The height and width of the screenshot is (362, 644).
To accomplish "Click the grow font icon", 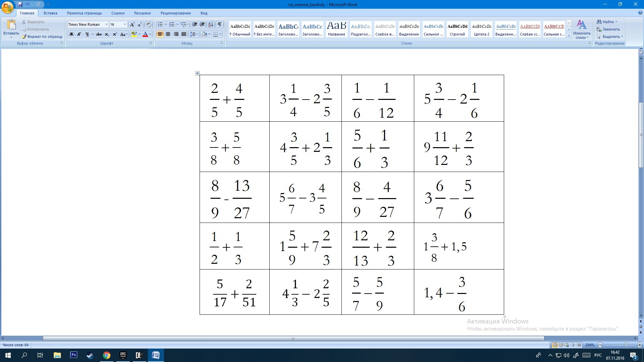I will pos(132,24).
